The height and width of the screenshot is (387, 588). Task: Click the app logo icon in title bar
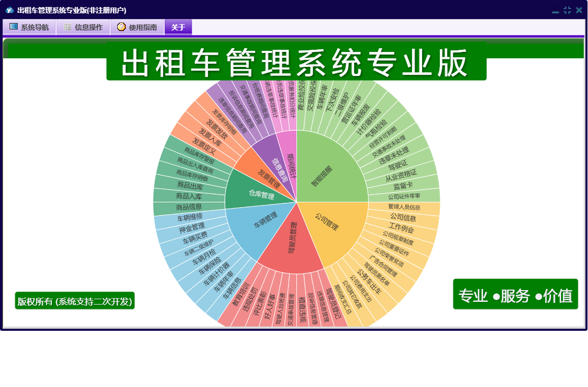point(9,10)
